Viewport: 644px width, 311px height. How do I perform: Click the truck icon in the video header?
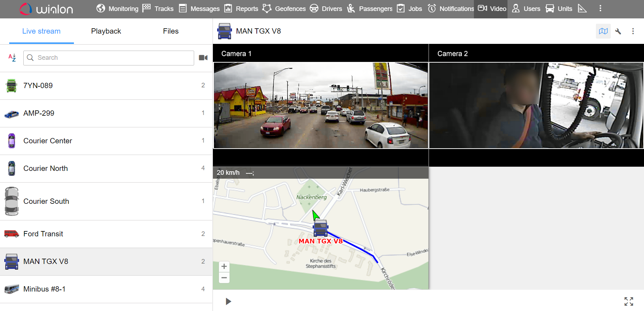point(225,31)
